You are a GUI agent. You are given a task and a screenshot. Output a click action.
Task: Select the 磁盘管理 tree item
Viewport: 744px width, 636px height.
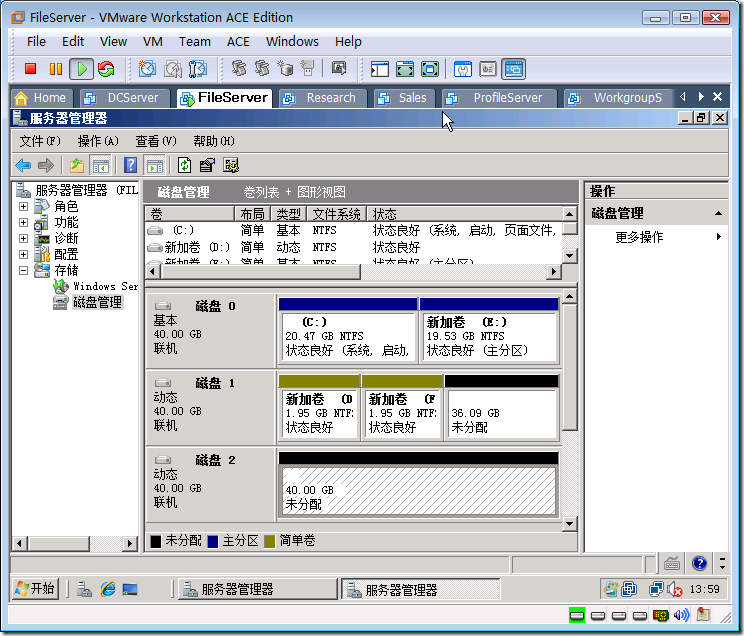(97, 302)
